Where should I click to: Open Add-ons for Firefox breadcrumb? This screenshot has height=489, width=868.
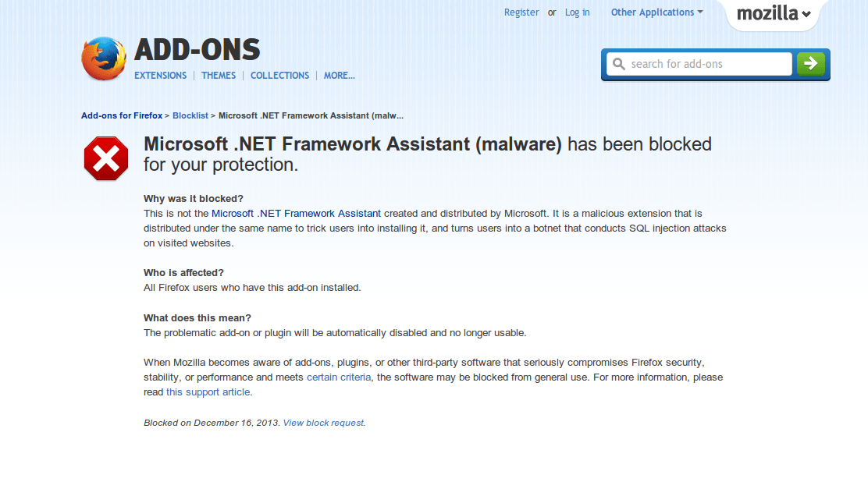tap(122, 115)
